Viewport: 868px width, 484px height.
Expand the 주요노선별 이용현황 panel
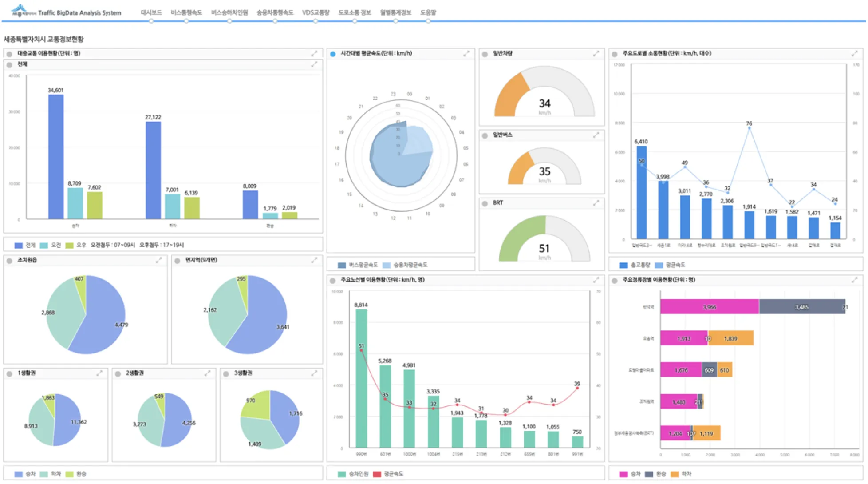tap(596, 280)
